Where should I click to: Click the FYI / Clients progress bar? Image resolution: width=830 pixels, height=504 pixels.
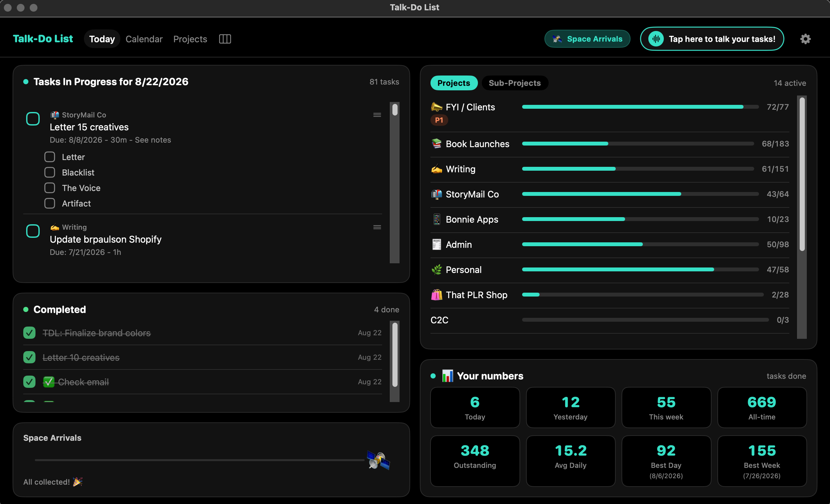point(640,107)
